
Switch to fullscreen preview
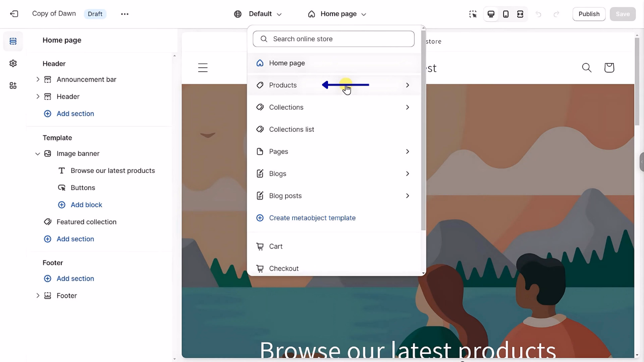coord(520,14)
